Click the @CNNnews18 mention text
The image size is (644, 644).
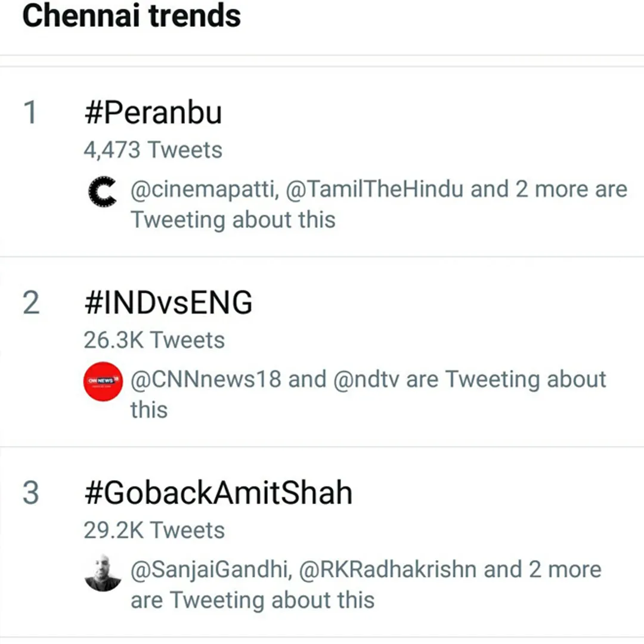pos(206,379)
